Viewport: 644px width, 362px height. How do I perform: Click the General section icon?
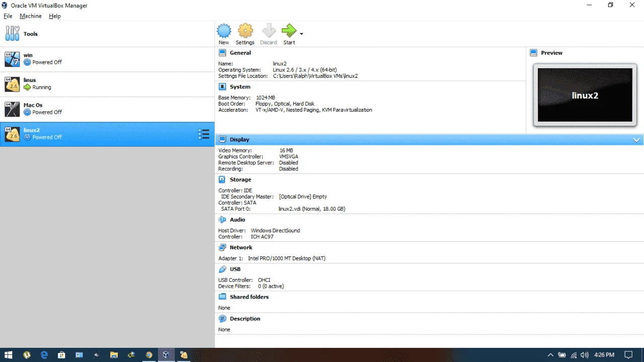(222, 53)
